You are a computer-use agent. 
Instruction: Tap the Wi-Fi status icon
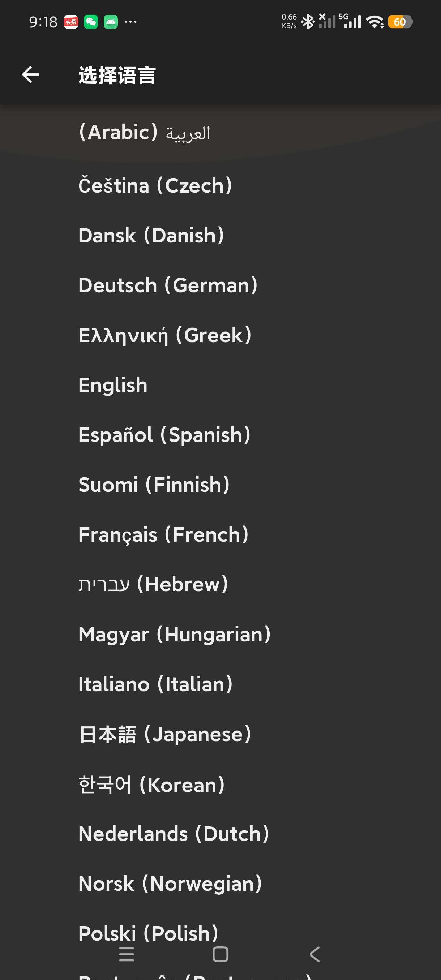[375, 22]
